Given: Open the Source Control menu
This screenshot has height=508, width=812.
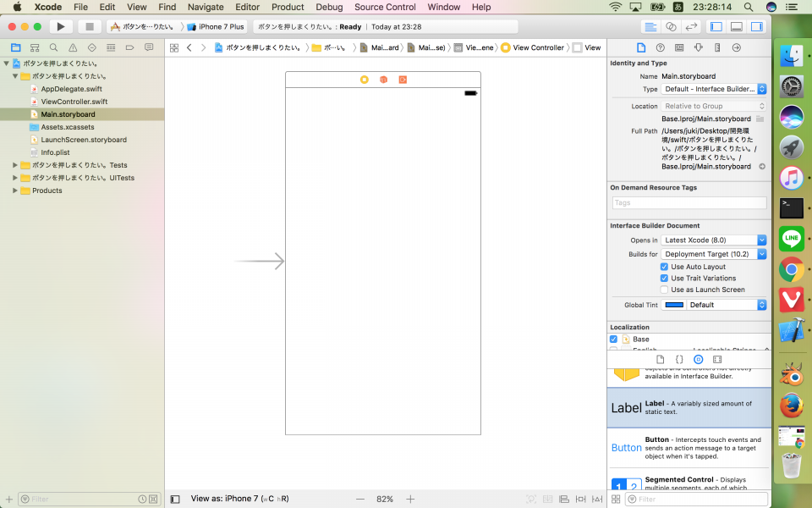Looking at the screenshot, I should (385, 7).
